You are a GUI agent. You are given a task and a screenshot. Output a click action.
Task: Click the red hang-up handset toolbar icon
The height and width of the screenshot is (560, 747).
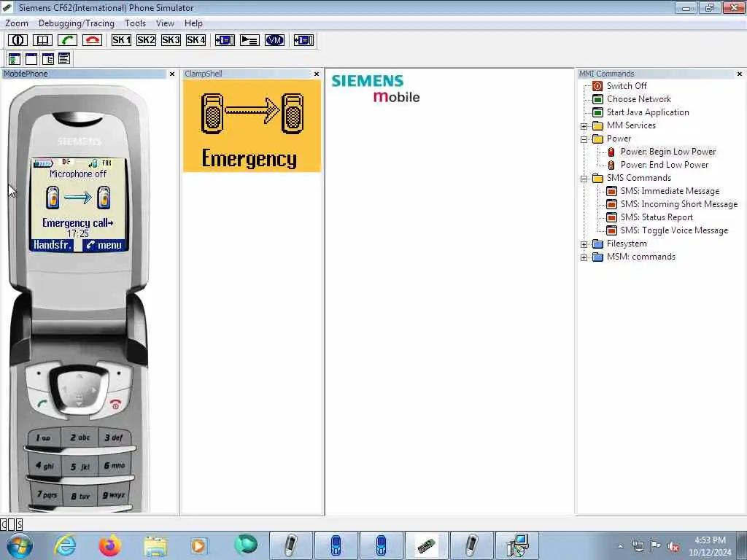[92, 40]
